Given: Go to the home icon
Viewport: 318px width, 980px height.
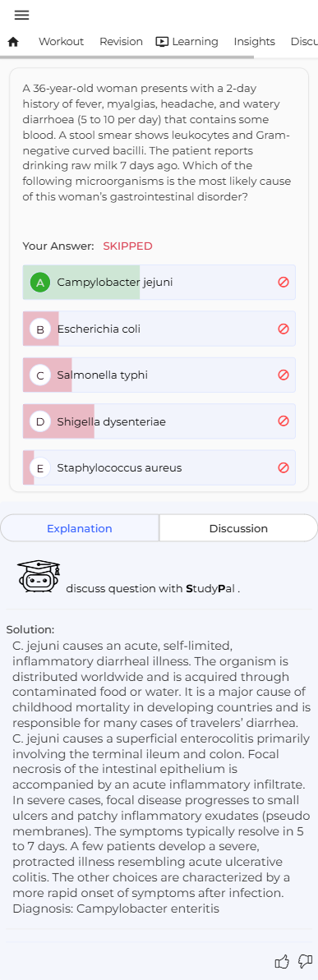Looking at the screenshot, I should click(x=13, y=42).
